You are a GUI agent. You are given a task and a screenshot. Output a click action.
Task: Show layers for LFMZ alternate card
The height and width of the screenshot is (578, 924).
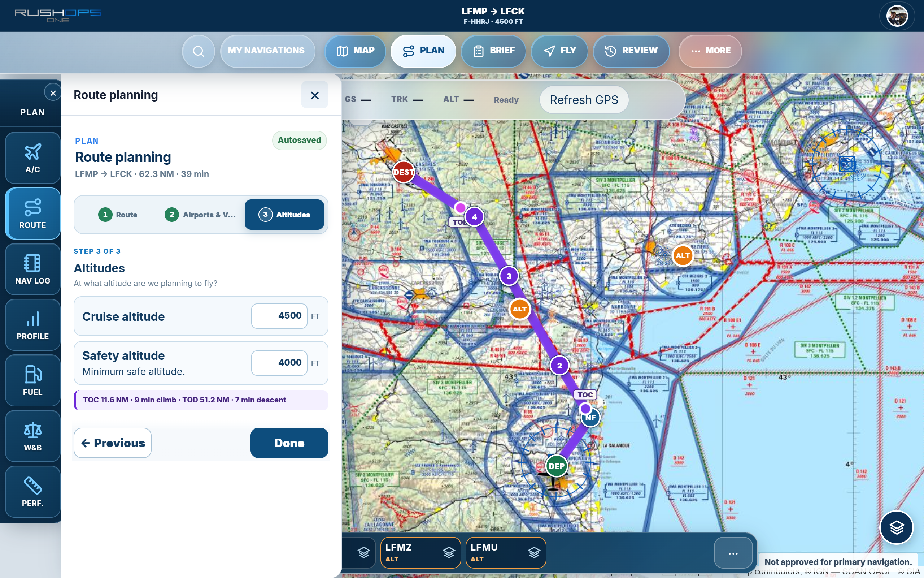click(x=449, y=552)
